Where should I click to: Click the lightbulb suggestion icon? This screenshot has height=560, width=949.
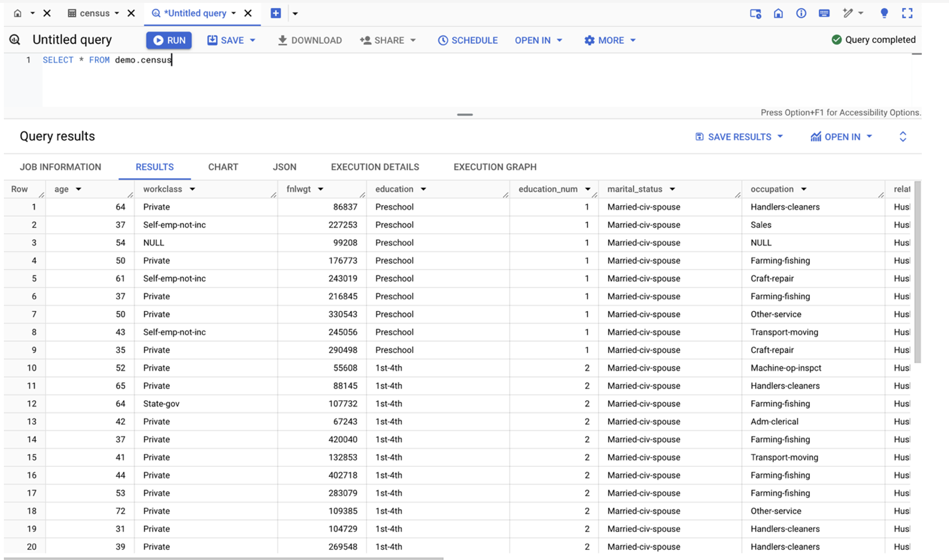pyautogui.click(x=884, y=13)
